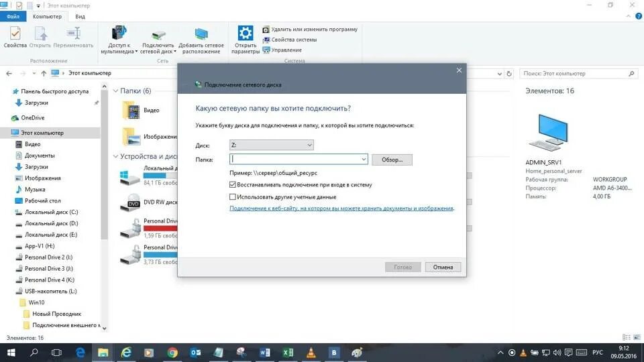Open the Windows Start menu
Image resolution: width=644 pixels, height=362 pixels.
[11, 353]
